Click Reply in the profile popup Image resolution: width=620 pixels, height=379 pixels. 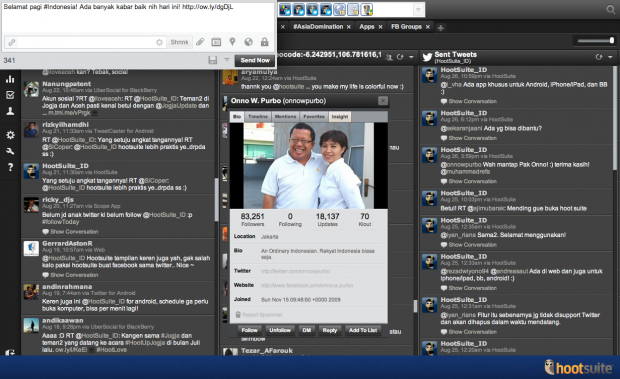click(330, 330)
